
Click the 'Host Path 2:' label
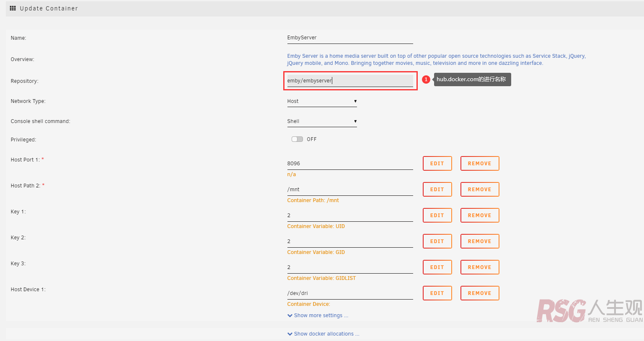(26, 186)
